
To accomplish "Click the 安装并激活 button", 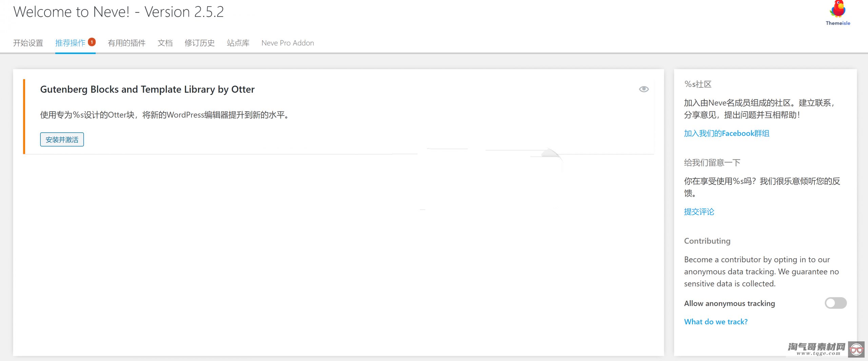I will coord(62,139).
